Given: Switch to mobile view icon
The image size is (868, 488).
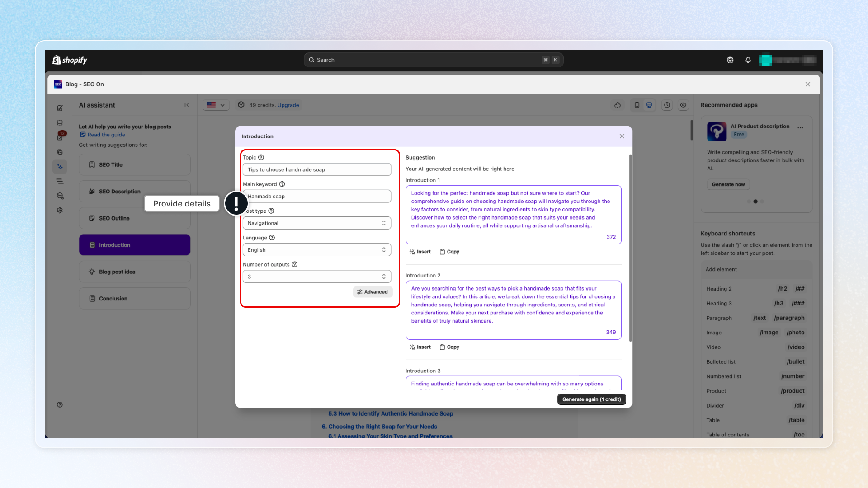Looking at the screenshot, I should 637,105.
